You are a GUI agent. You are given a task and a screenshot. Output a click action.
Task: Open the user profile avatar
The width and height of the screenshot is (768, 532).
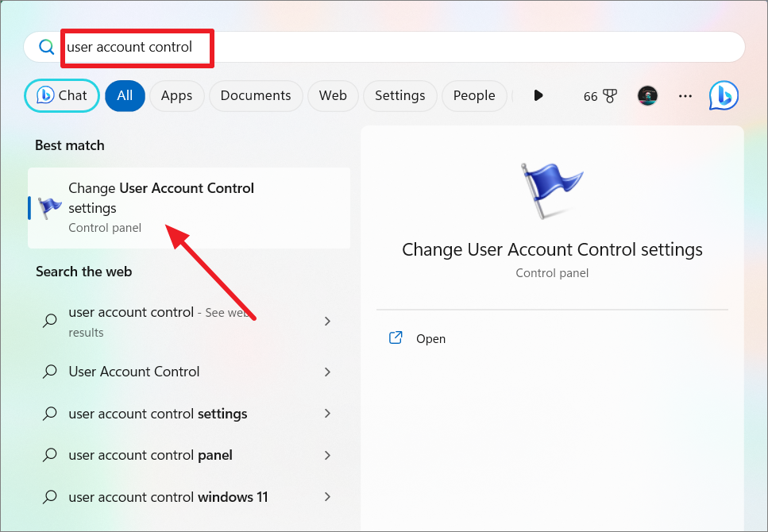pyautogui.click(x=647, y=95)
